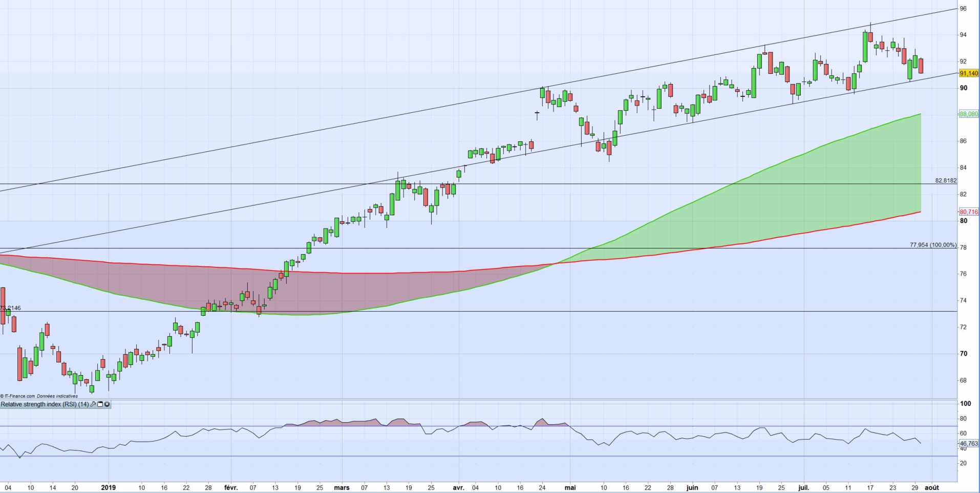Select the 77,954 (100,00%) level label
Viewport: 980px width, 493px height.
click(x=933, y=245)
